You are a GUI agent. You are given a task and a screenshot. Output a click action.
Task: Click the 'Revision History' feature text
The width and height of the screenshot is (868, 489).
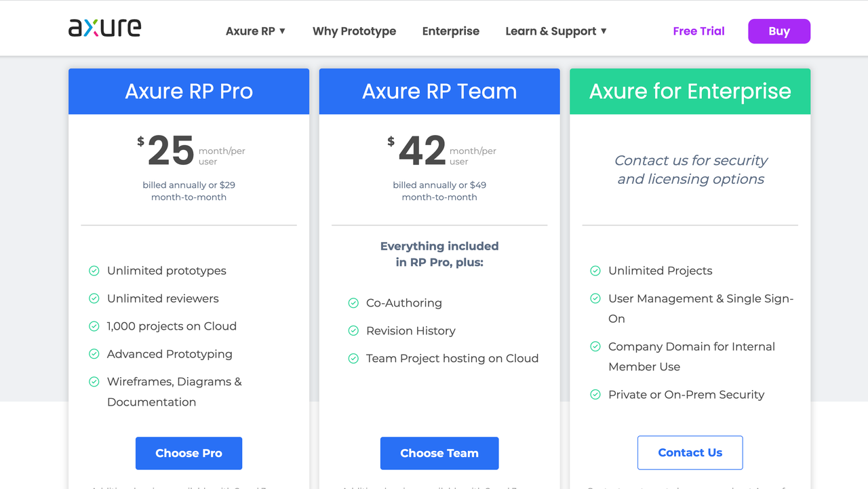[x=411, y=331]
